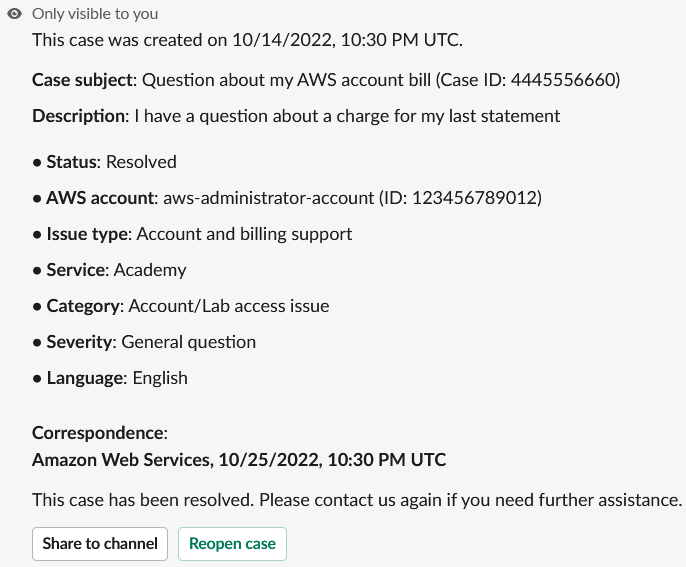Click the 'This case has been resolved' message
Viewport: 686px width, 567px height.
[356, 499]
